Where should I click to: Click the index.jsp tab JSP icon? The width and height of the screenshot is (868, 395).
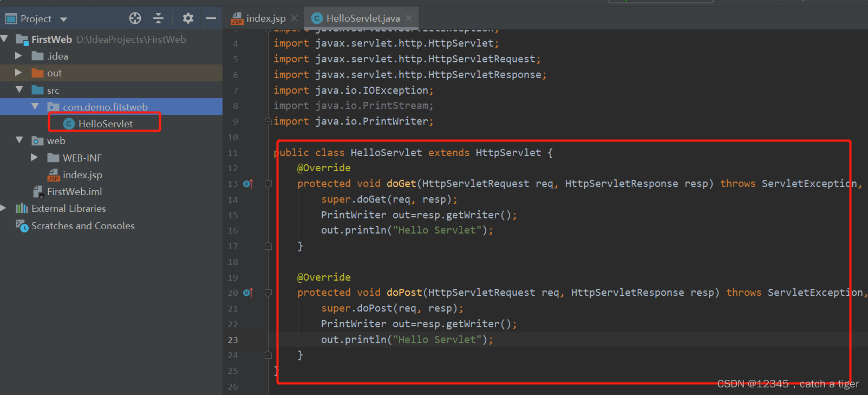click(237, 19)
